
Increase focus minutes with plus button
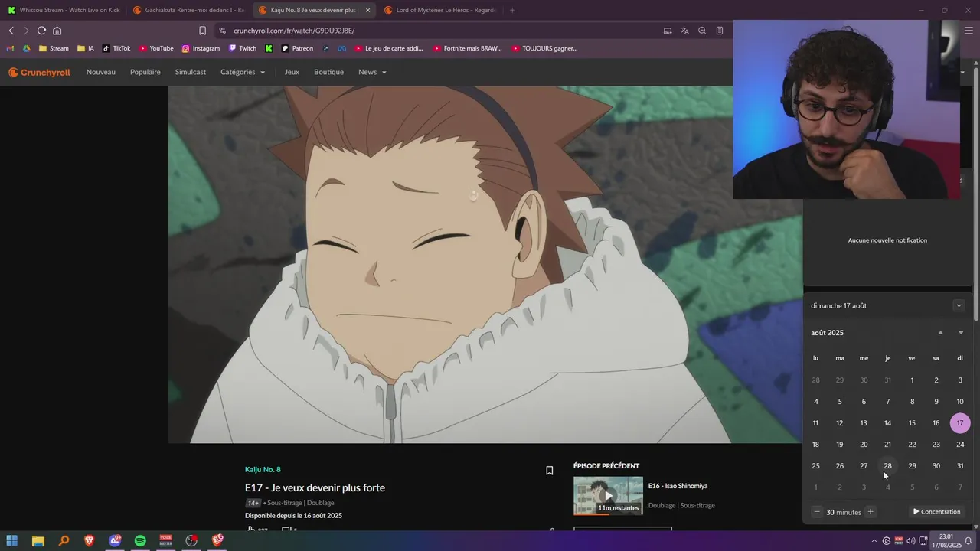[871, 512]
